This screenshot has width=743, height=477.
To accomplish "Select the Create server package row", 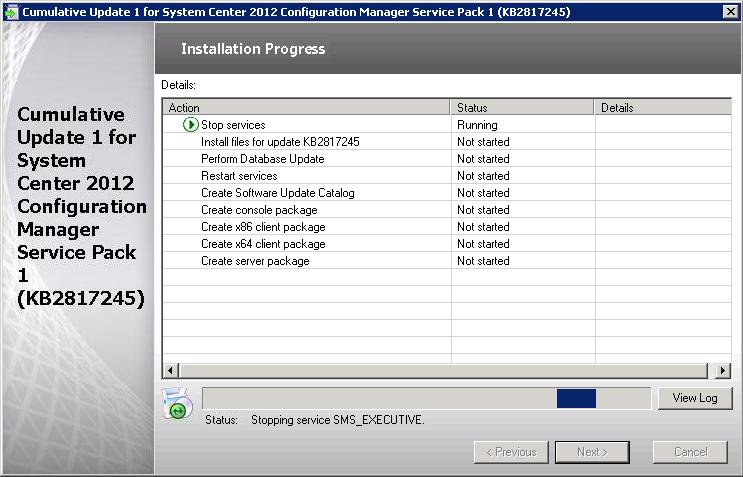I will (x=255, y=261).
